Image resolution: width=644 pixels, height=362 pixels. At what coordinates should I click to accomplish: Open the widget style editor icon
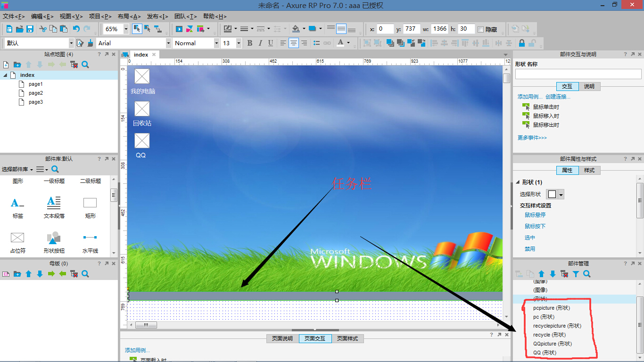click(x=80, y=43)
